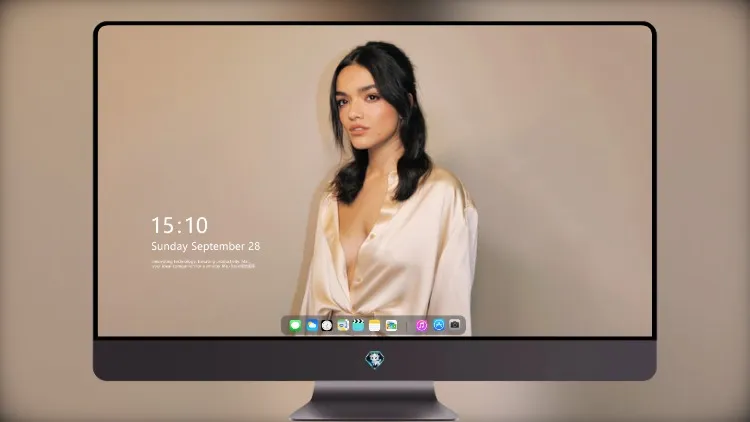This screenshot has width=750, height=422.
Task: Open the Weather app in dock
Action: (x=311, y=325)
